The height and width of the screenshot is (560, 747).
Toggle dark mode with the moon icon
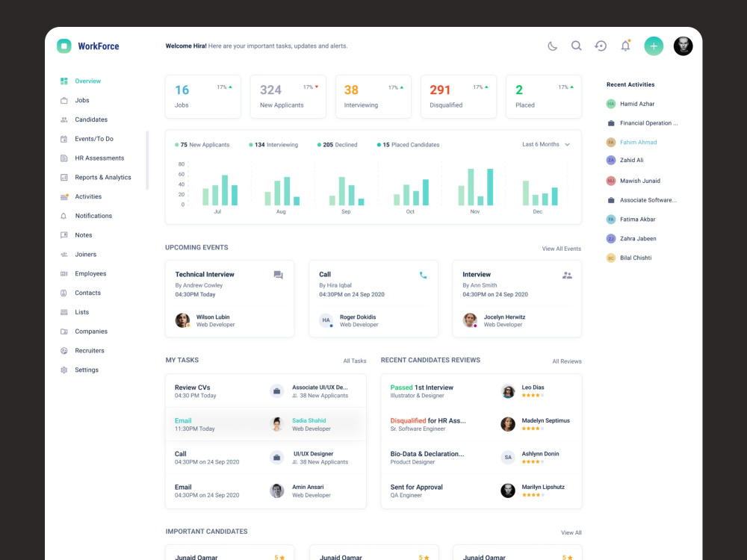[552, 46]
